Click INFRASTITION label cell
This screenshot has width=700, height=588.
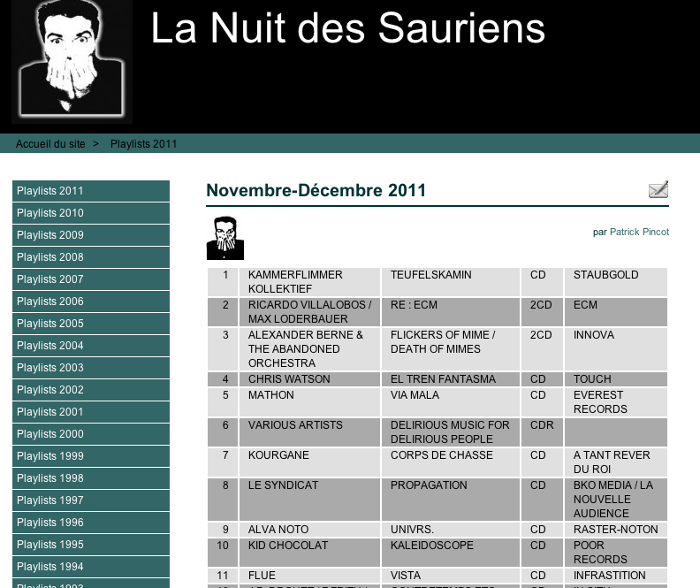coord(616,575)
